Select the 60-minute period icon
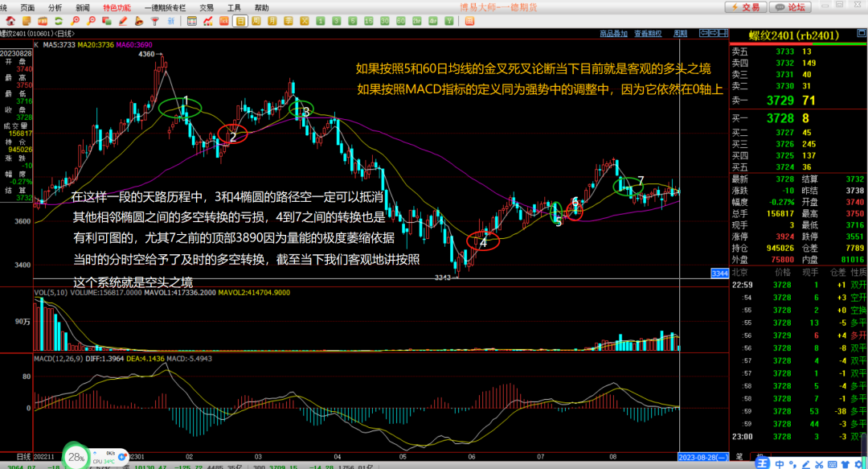Screen dimensions: 868x469 point(401,21)
